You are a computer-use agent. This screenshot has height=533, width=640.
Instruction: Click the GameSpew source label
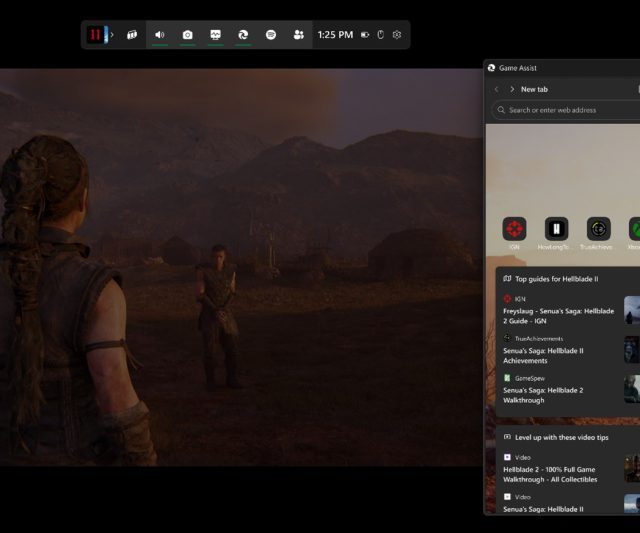click(529, 378)
